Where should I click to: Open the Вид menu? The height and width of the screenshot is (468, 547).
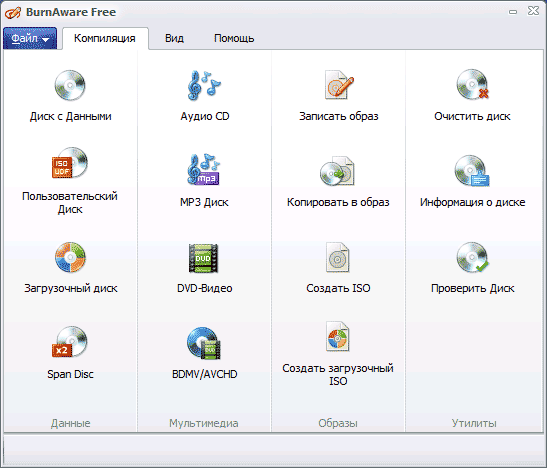tap(174, 38)
